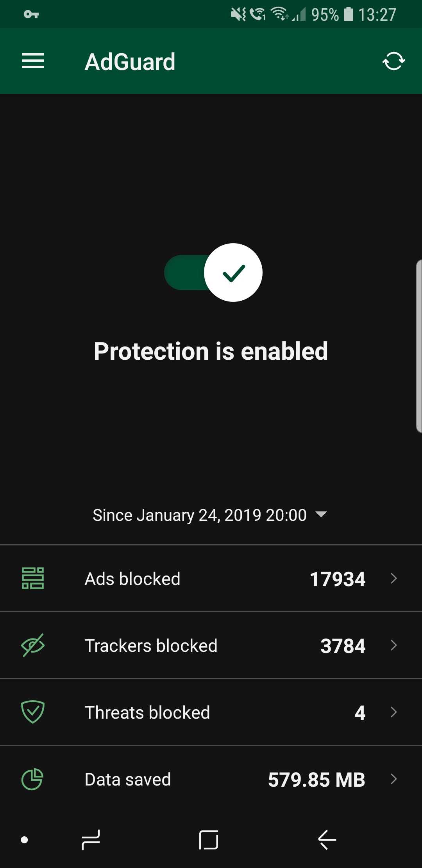Tap the shield Threats blocked icon
422x868 pixels.
33,712
